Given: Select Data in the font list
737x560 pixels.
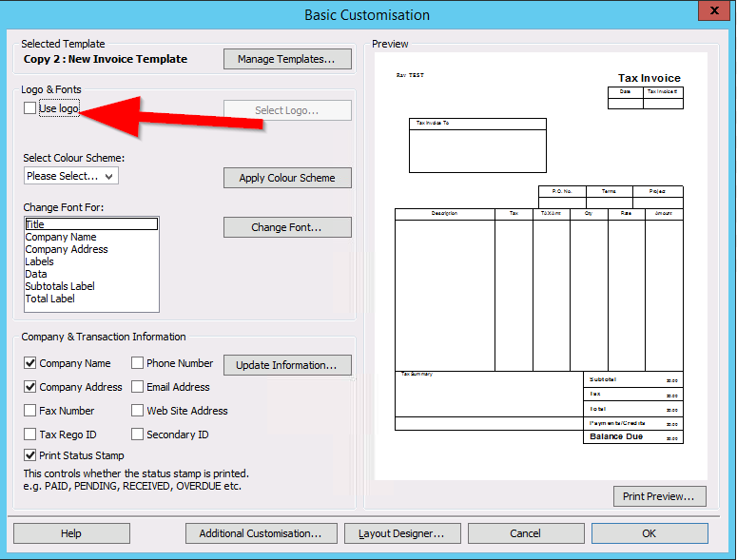Looking at the screenshot, I should pos(91,274).
